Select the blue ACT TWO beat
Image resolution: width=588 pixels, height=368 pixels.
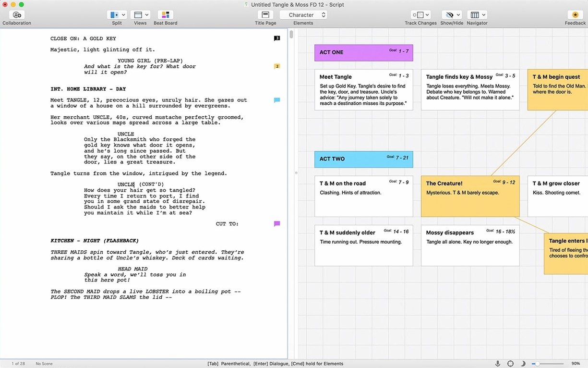pos(364,159)
